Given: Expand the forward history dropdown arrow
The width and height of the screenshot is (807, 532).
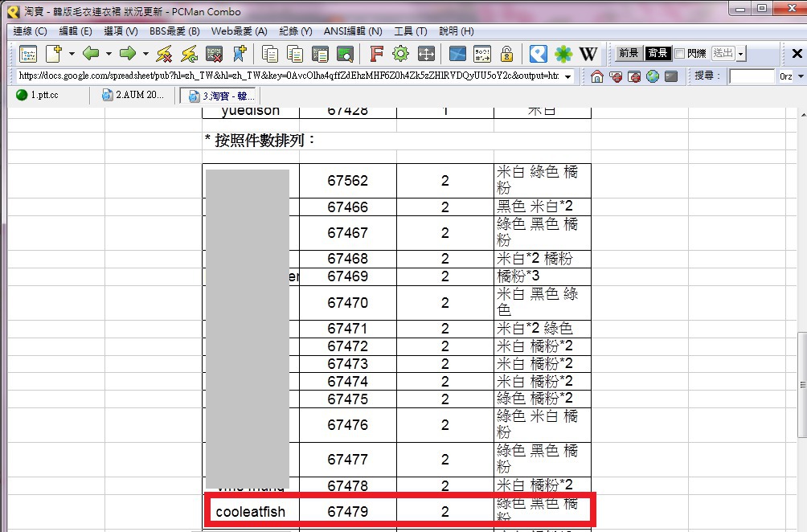Looking at the screenshot, I should 145,54.
